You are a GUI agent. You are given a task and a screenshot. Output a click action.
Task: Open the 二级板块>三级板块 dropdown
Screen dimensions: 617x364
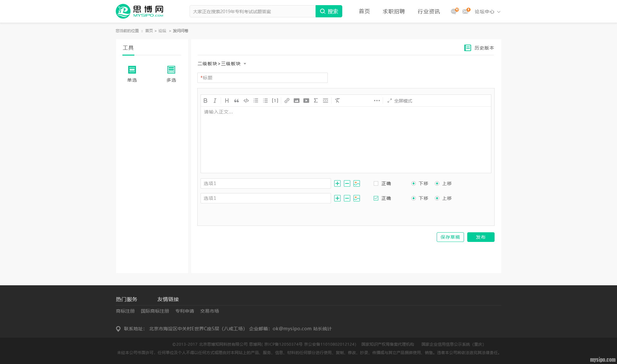coord(222,64)
